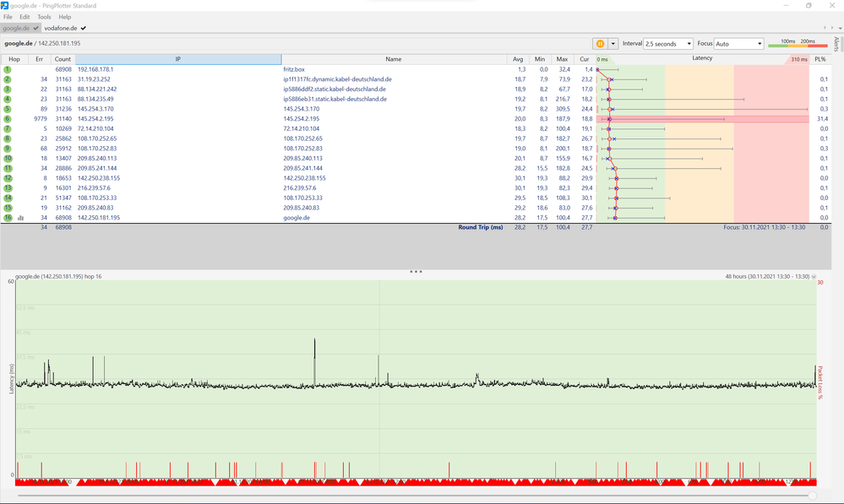
Task: Click the Max column header
Action: click(562, 59)
